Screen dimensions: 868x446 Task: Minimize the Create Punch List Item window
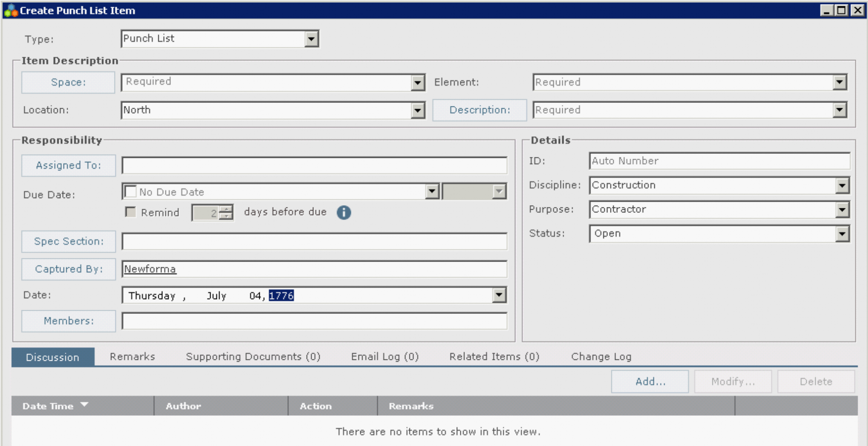click(x=827, y=10)
